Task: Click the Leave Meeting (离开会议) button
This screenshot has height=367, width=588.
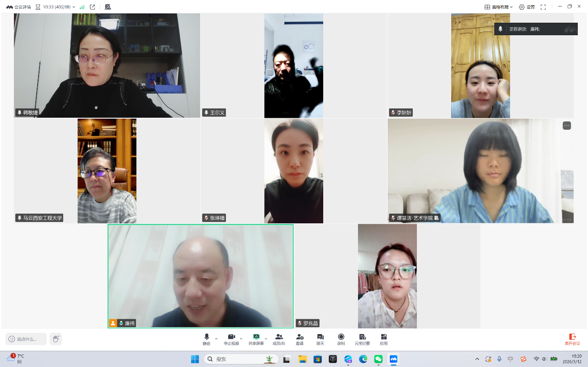Action: (x=572, y=339)
